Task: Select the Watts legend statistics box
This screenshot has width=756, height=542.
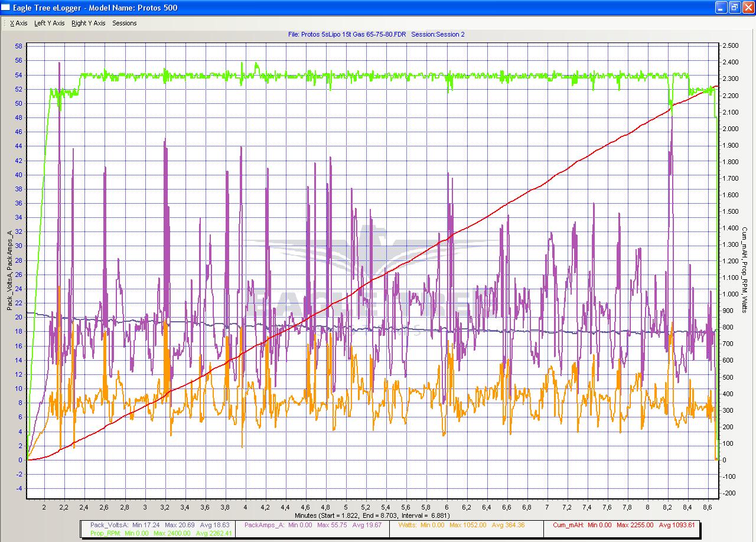Action: (461, 524)
